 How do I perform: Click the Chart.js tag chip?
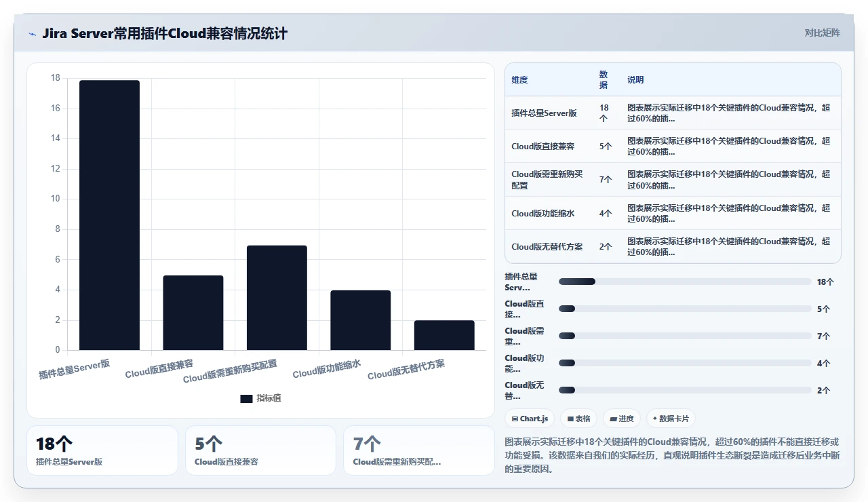pyautogui.click(x=530, y=419)
